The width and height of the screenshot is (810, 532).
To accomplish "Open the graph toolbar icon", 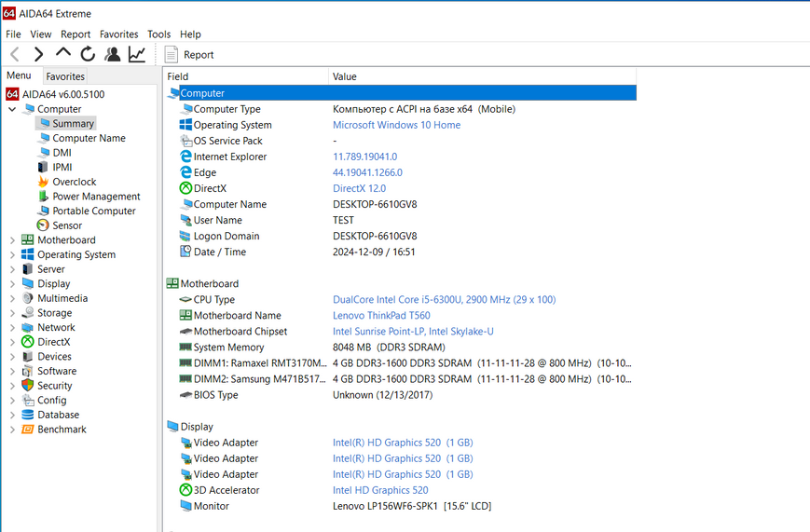I will (137, 54).
